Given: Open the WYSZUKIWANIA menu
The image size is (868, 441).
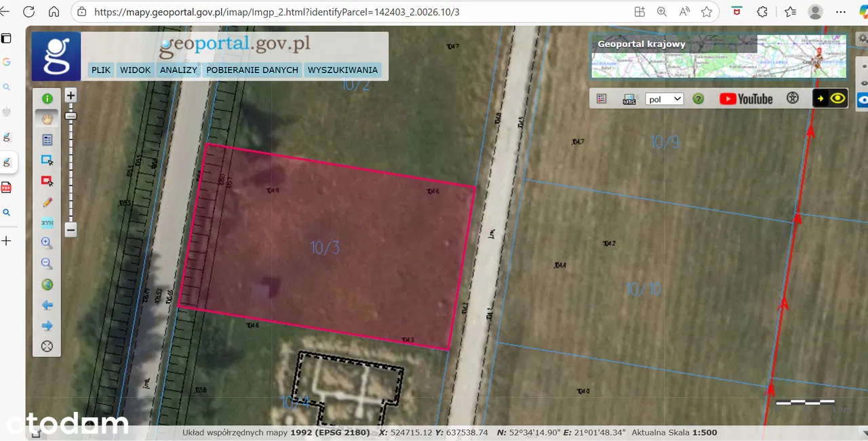Looking at the screenshot, I should click(x=342, y=70).
